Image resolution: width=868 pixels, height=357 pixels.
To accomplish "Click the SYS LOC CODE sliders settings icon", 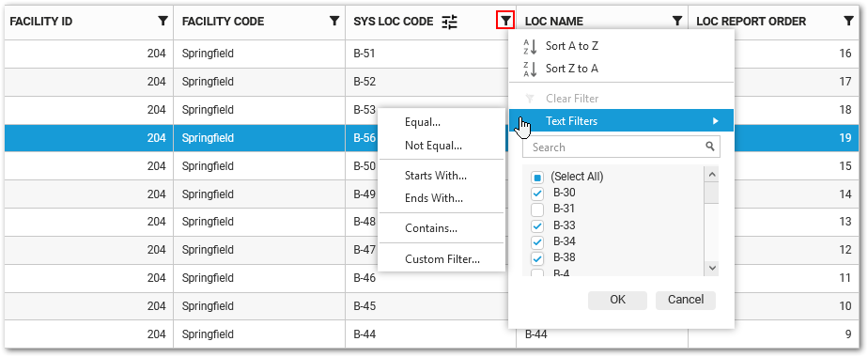I will click(449, 22).
